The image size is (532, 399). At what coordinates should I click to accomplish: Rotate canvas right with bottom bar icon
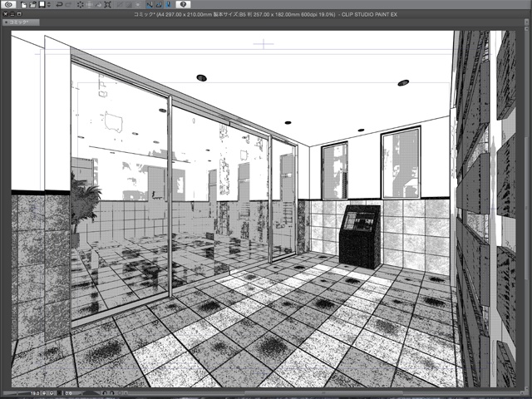pyautogui.click(x=112, y=393)
